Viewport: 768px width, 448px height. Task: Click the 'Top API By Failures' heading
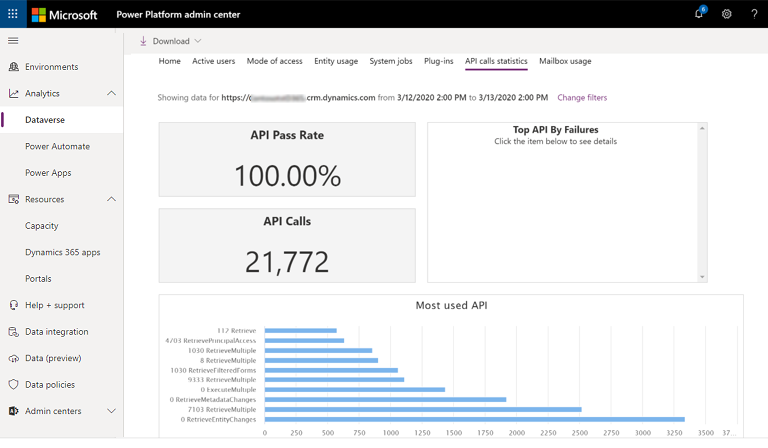pos(555,130)
